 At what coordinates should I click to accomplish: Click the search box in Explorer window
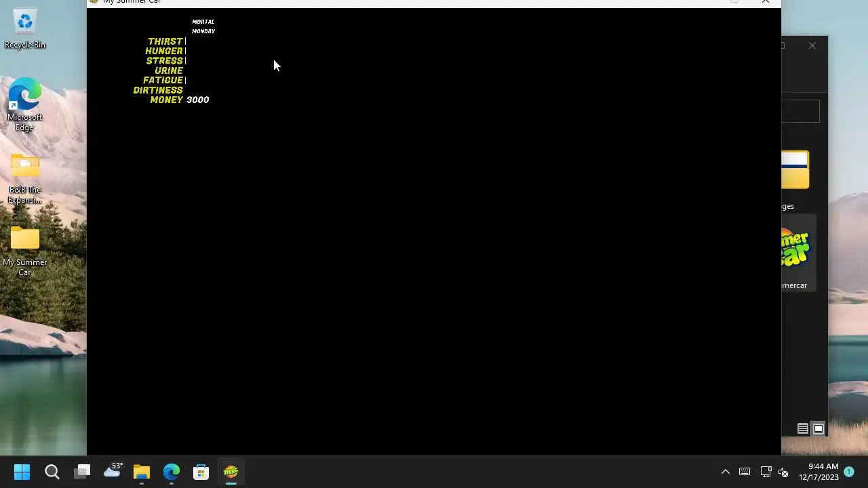coord(801,111)
